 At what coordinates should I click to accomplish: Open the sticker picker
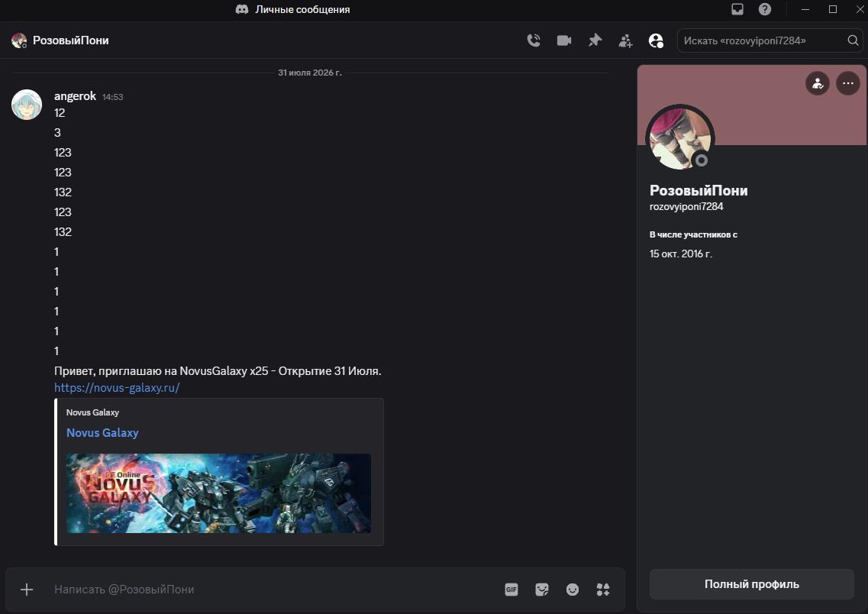pyautogui.click(x=542, y=590)
